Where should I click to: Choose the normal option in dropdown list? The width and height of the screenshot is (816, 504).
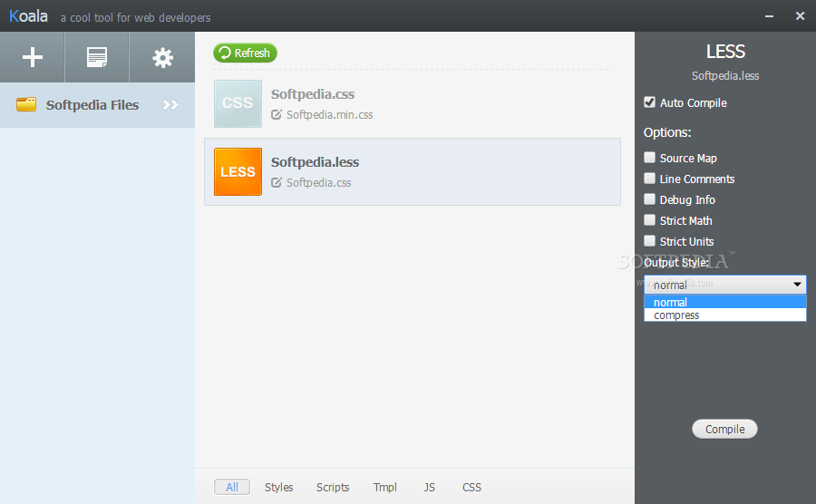[725, 302]
